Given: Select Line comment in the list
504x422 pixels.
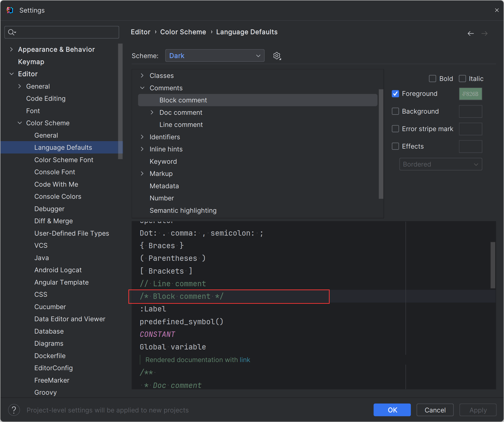Looking at the screenshot, I should click(181, 125).
